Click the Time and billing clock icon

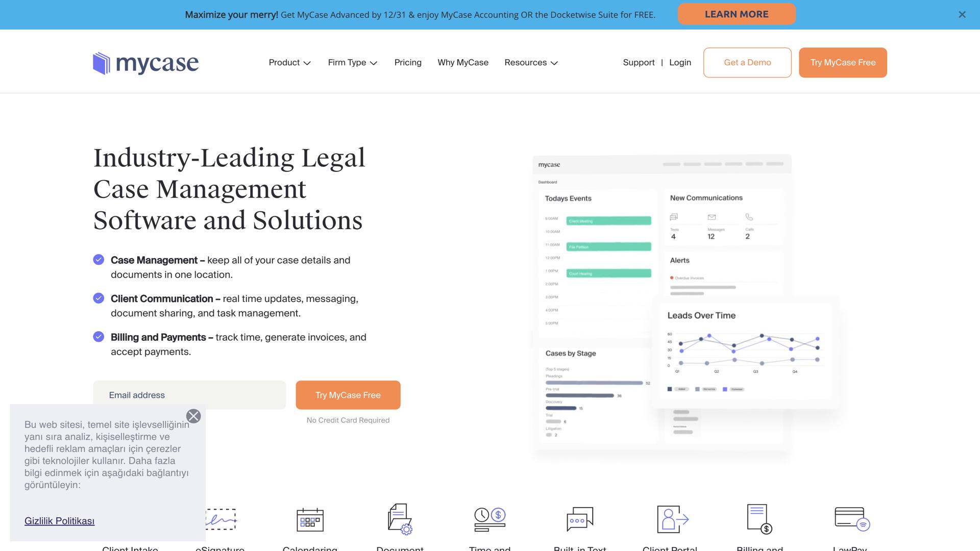(489, 519)
